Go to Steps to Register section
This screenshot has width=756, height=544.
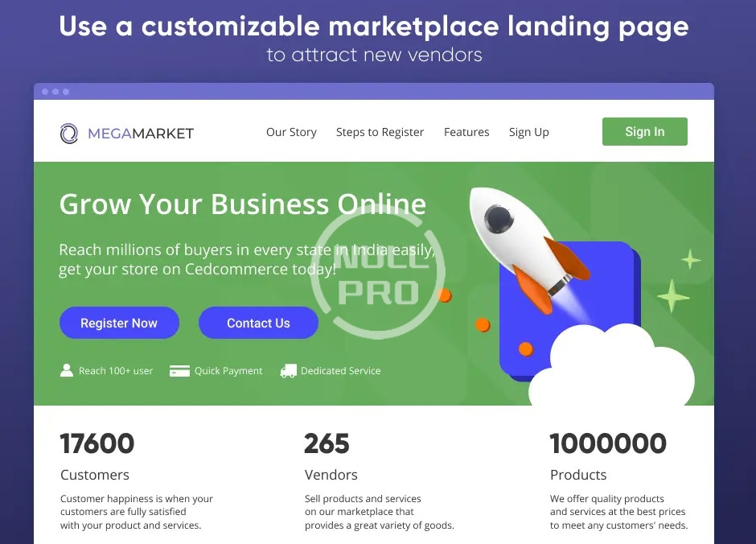pos(380,132)
